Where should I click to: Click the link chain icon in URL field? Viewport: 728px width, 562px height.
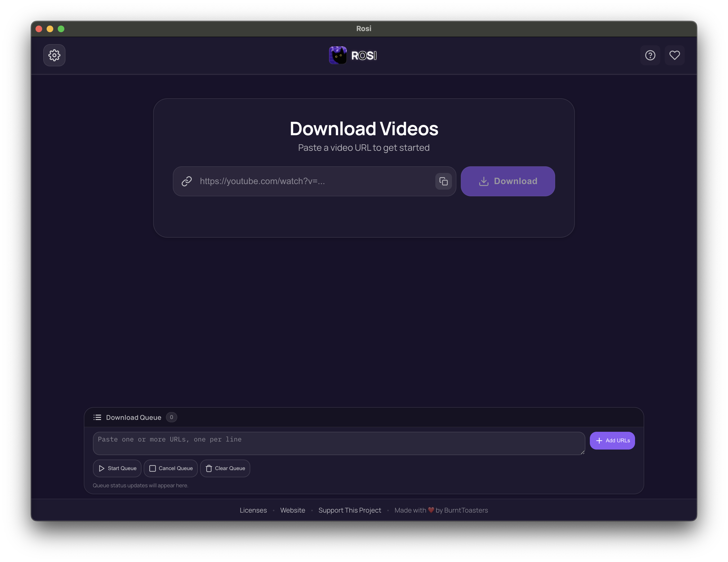click(187, 181)
